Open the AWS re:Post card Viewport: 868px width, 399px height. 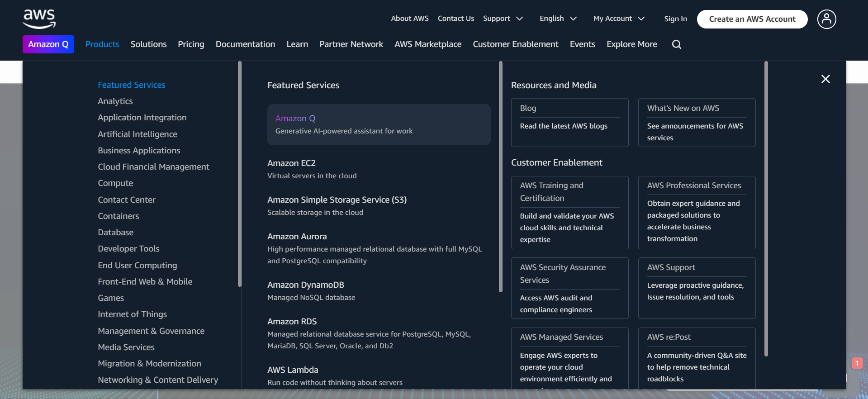tap(697, 358)
